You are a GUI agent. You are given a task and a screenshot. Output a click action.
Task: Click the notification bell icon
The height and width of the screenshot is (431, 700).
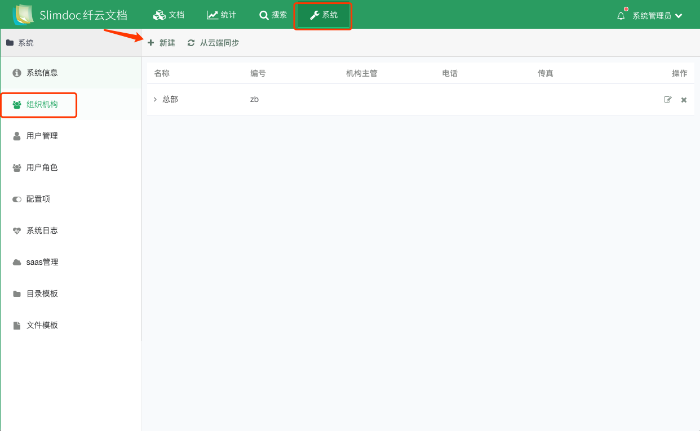[621, 16]
